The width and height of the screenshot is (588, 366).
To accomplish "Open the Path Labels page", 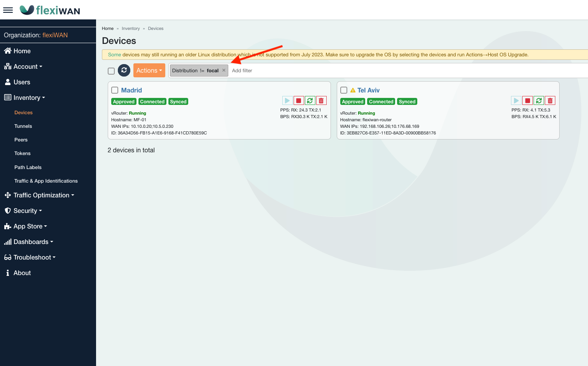I will pyautogui.click(x=28, y=167).
